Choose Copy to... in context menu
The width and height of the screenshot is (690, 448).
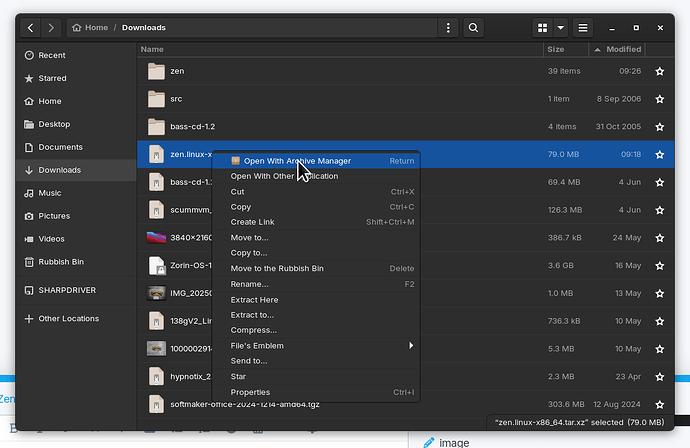point(316,253)
